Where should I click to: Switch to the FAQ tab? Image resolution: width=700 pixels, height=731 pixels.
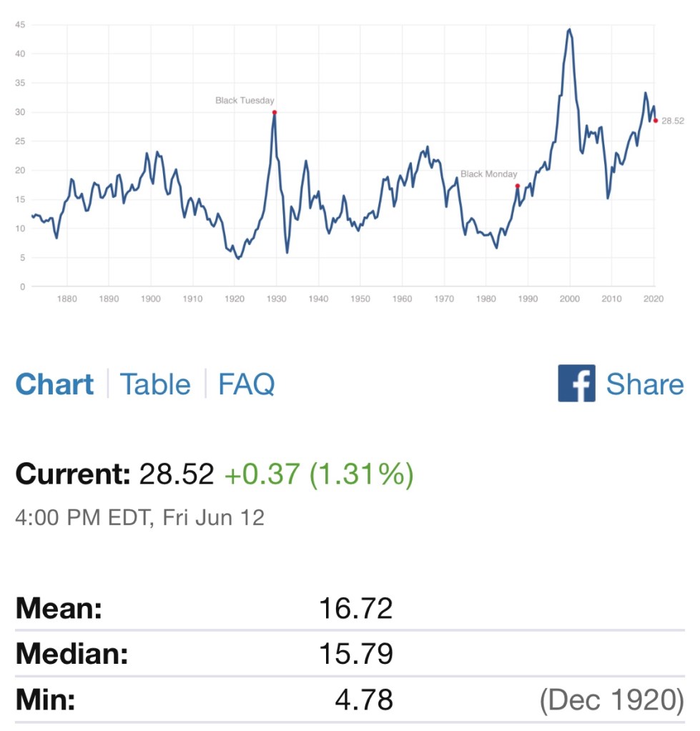pyautogui.click(x=246, y=384)
